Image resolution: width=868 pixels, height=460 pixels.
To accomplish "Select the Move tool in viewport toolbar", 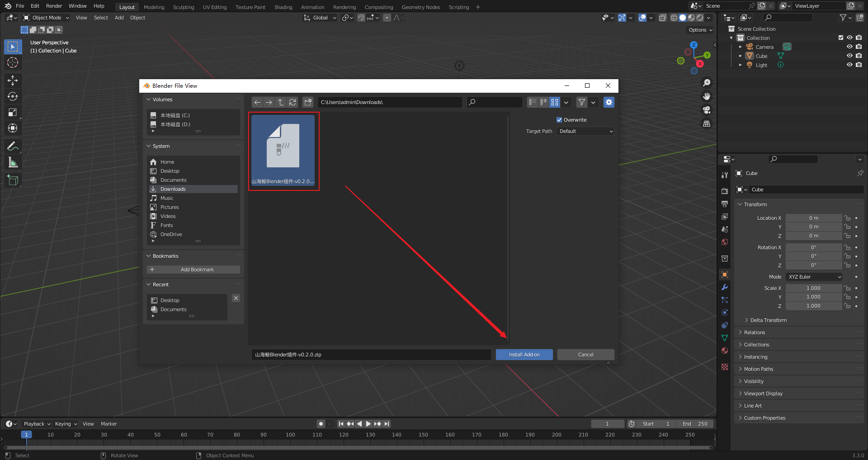I will pos(13,81).
